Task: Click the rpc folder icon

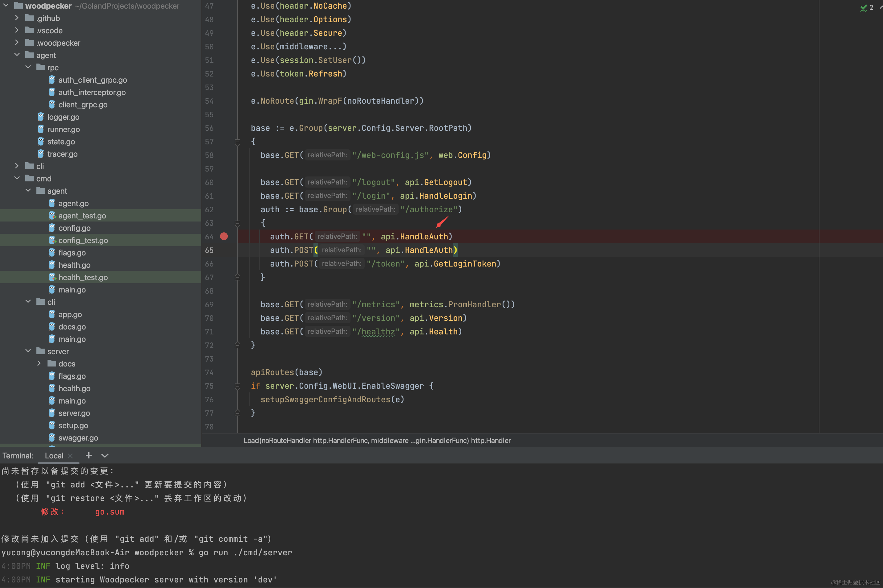Action: 41,67
